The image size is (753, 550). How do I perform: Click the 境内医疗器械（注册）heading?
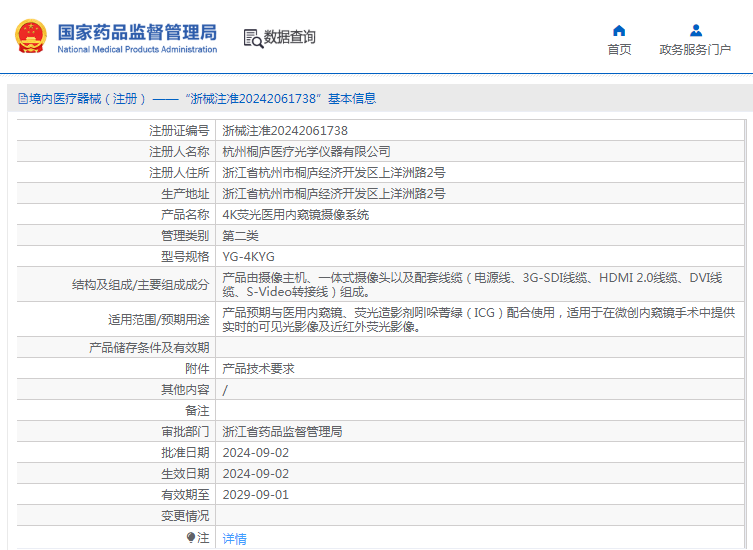point(87,98)
